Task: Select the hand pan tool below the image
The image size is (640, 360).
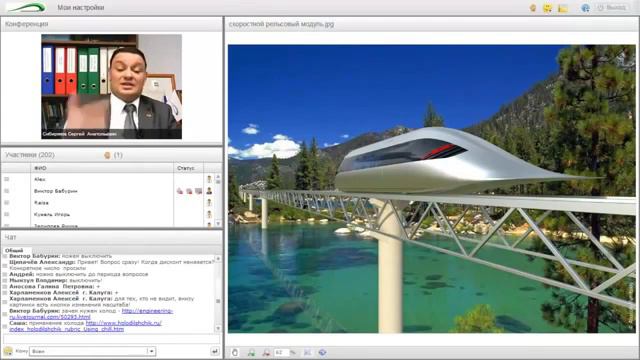Action: [235, 352]
